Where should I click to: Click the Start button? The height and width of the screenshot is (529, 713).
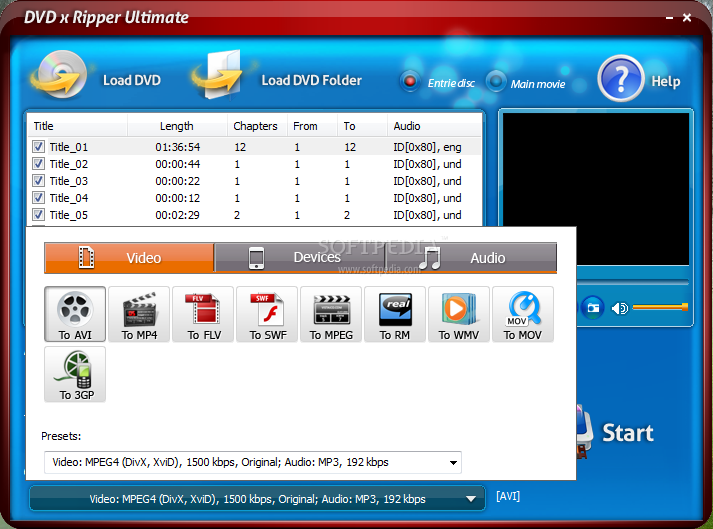(628, 433)
